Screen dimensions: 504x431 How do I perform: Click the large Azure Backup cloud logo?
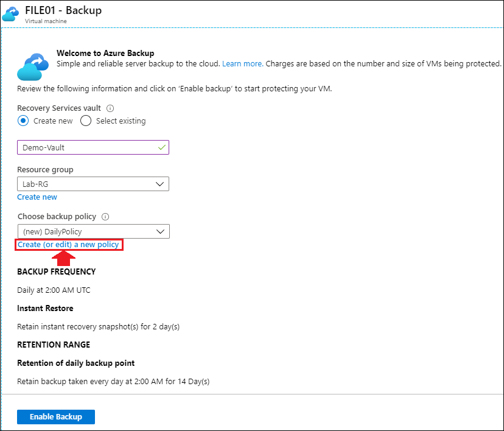coord(33,67)
